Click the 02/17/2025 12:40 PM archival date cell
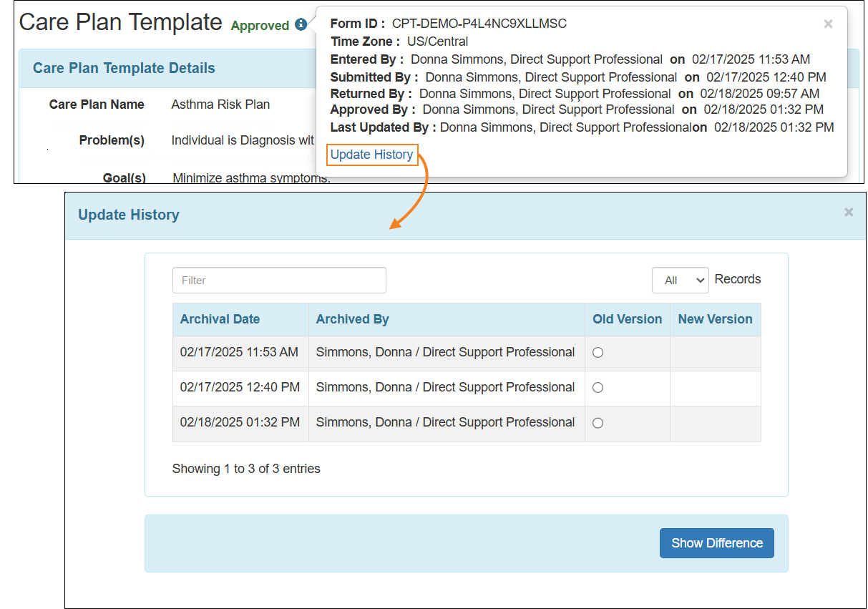This screenshot has height=609, width=868. [x=240, y=387]
